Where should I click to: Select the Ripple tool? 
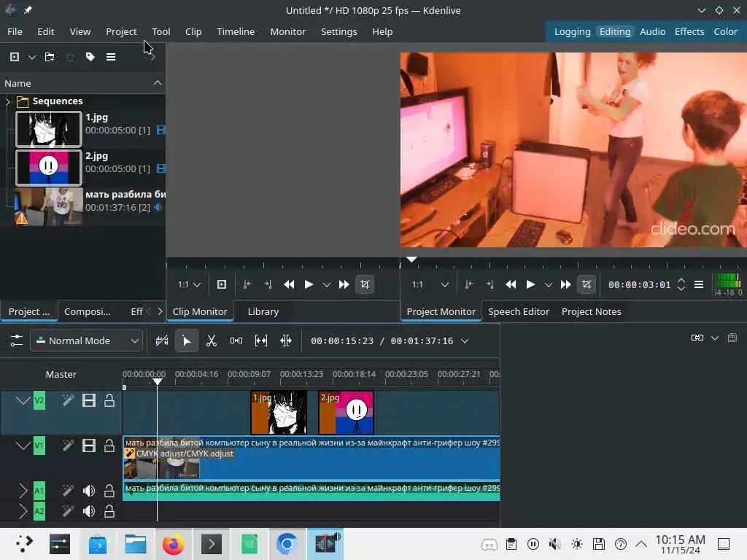point(286,341)
